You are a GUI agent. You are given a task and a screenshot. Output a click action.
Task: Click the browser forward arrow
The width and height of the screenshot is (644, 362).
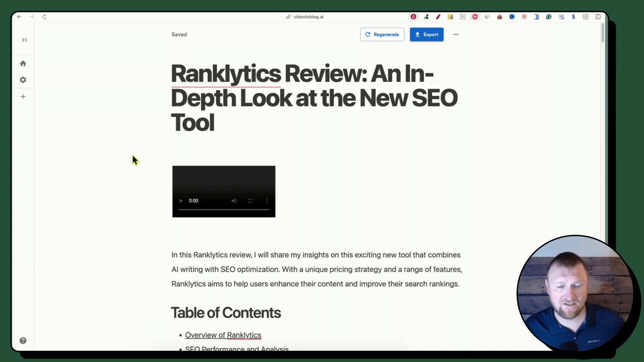pyautogui.click(x=32, y=17)
